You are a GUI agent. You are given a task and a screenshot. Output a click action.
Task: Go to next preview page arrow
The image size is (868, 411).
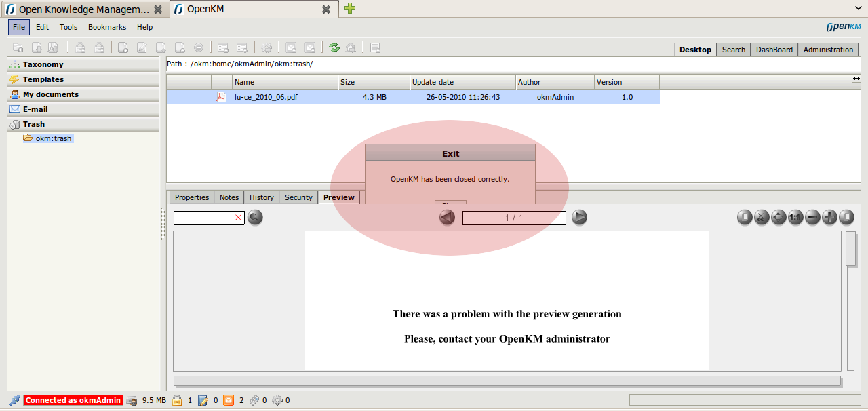(579, 217)
